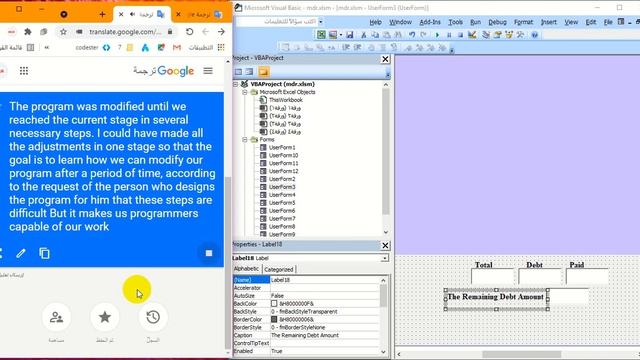Click the Cut scissors icon in VBA toolbar
640x360 pixels.
tap(363, 35)
